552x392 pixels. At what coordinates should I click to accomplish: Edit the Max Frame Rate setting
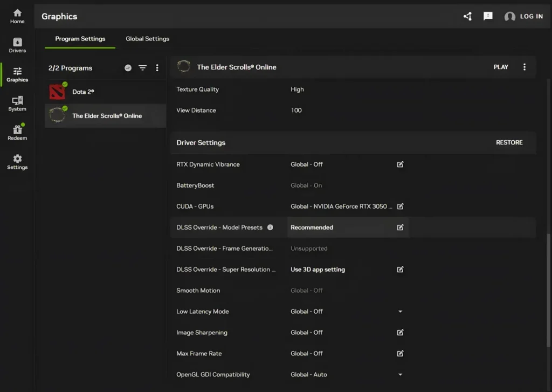pyautogui.click(x=400, y=353)
